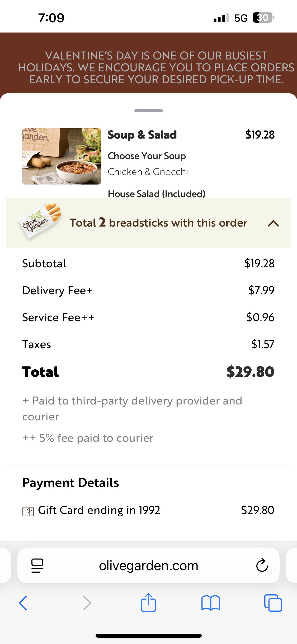Image resolution: width=297 pixels, height=644 pixels.
Task: Tap the Valentine's Day notice banner
Action: [x=156, y=67]
